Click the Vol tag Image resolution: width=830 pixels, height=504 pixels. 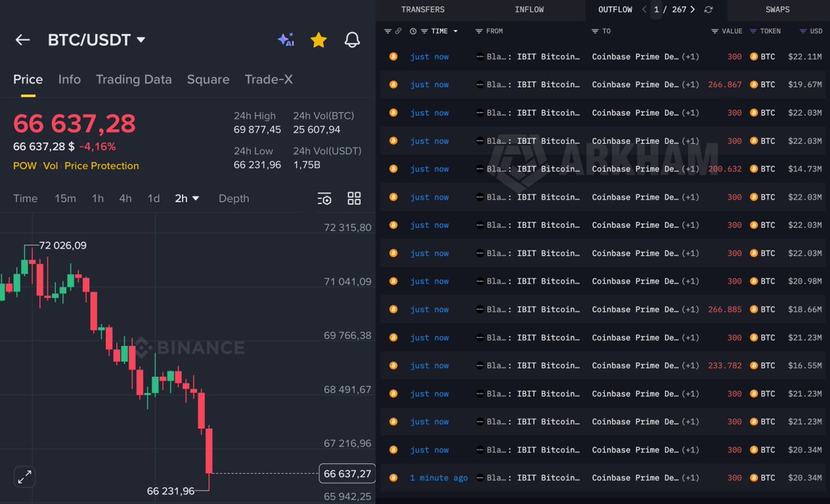50,166
